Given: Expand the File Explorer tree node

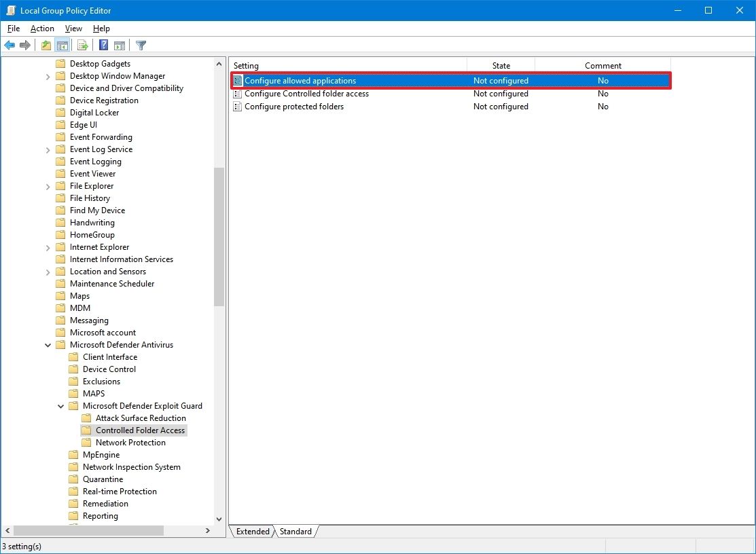Looking at the screenshot, I should (47, 185).
